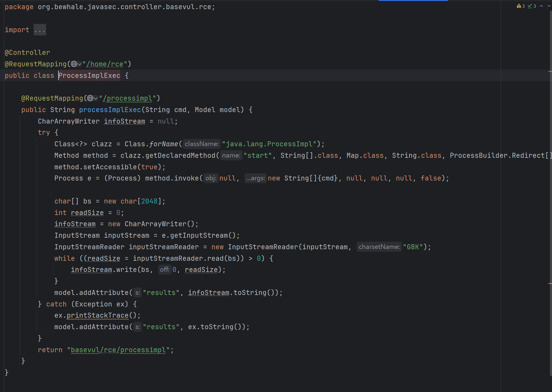552x392 pixels.
Task: Click the typo check indicator showing 3
Action: click(x=532, y=6)
